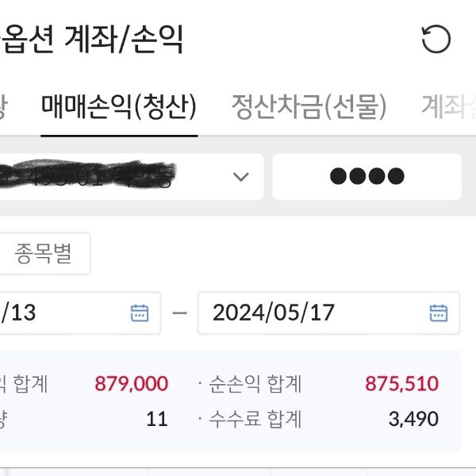Switch to 매매손익(청산) tab
This screenshot has width=476, height=476.
pos(119,106)
